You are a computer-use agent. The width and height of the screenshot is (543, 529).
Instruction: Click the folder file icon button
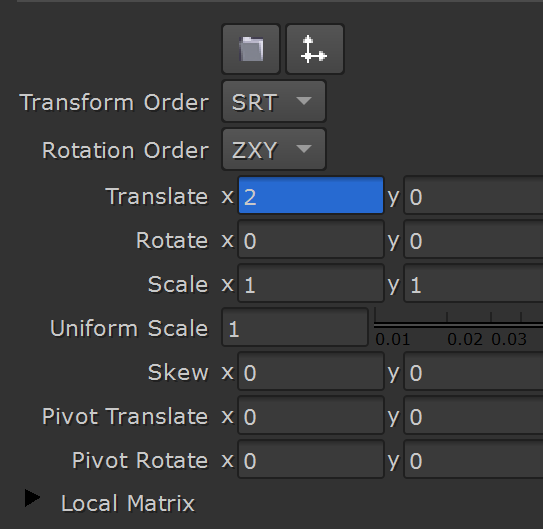coord(251,49)
